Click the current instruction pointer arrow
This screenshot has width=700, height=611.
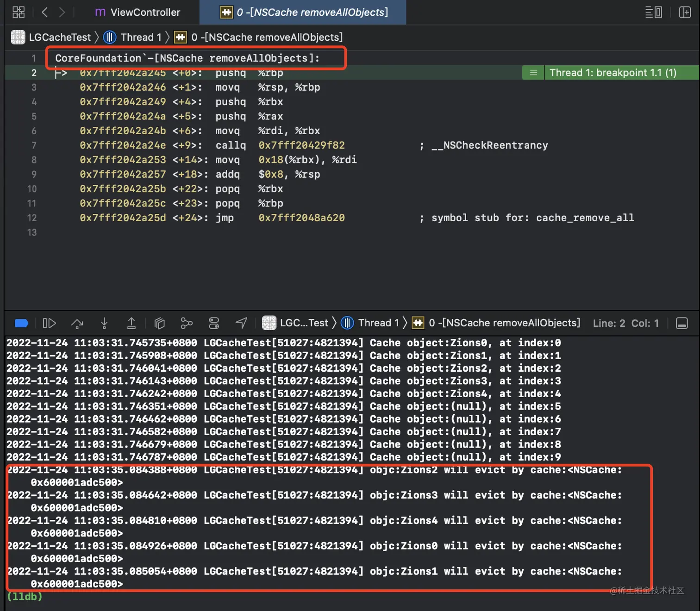pos(61,73)
